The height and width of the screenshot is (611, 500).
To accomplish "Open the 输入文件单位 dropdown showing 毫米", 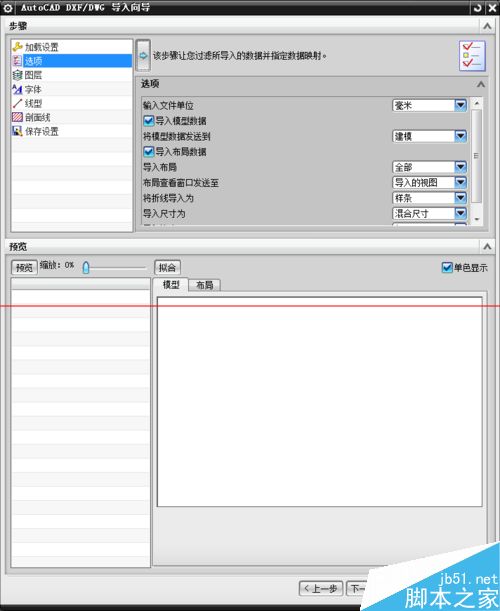I will tap(429, 105).
